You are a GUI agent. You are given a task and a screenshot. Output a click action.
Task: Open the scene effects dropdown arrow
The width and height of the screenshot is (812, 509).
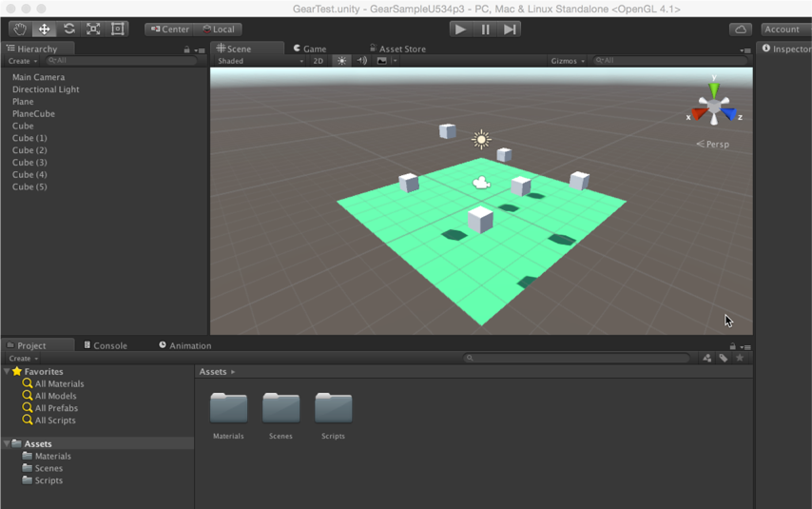395,61
